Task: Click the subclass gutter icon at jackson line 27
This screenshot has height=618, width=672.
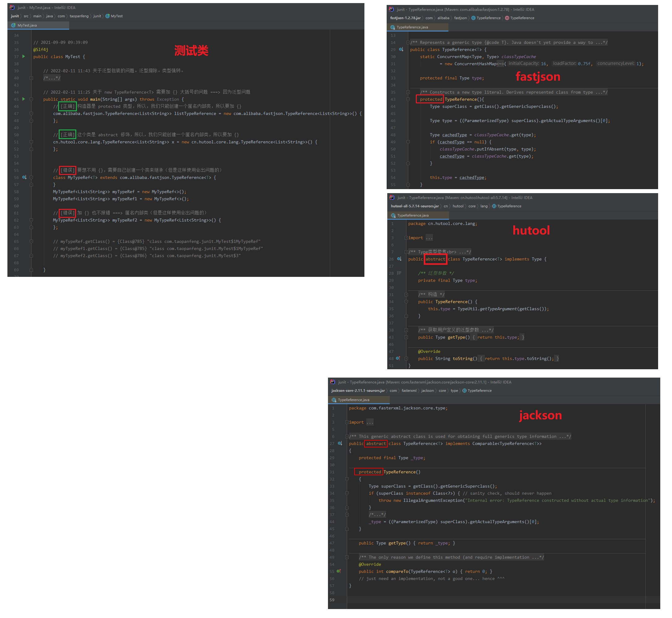Action: [340, 443]
